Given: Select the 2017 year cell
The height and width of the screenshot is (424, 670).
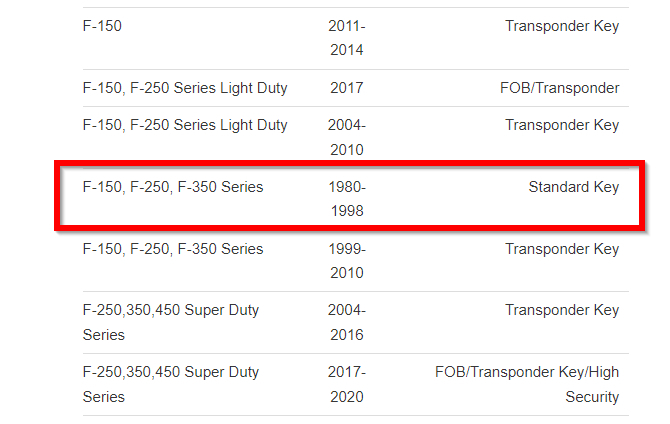Looking at the screenshot, I should click(x=346, y=88).
